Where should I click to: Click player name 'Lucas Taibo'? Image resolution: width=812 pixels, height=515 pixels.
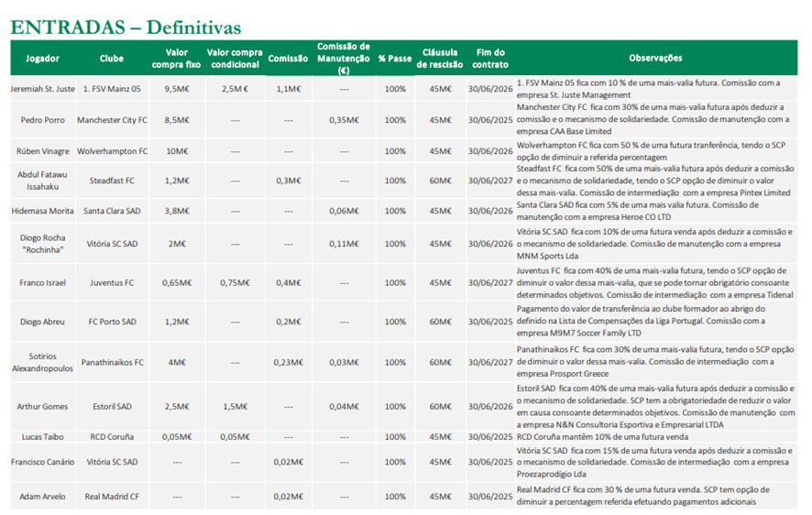coord(42,437)
